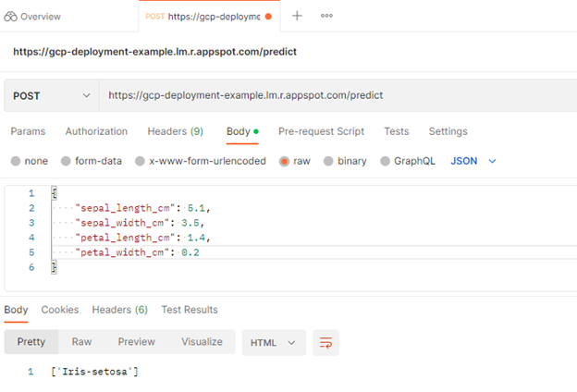The image size is (577, 392).
Task: Select the form-data radio button
Action: coord(66,161)
